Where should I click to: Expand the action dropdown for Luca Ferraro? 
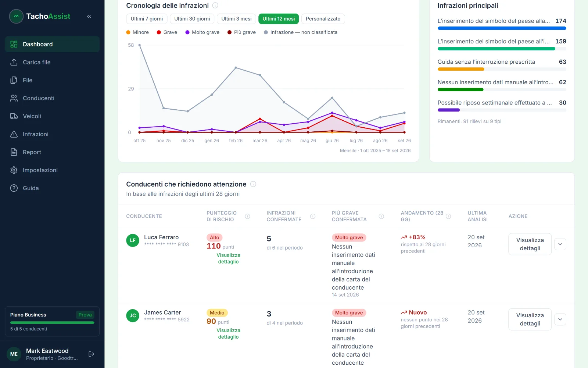pos(560,244)
